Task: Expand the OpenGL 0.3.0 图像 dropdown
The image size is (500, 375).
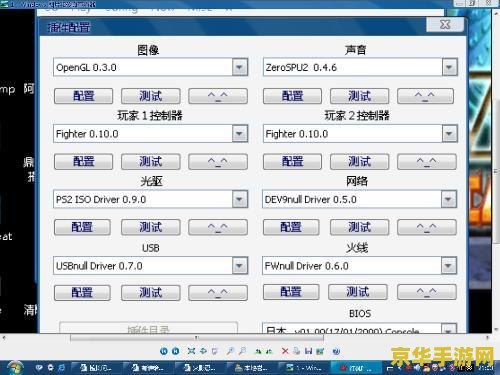Action: coord(240,67)
